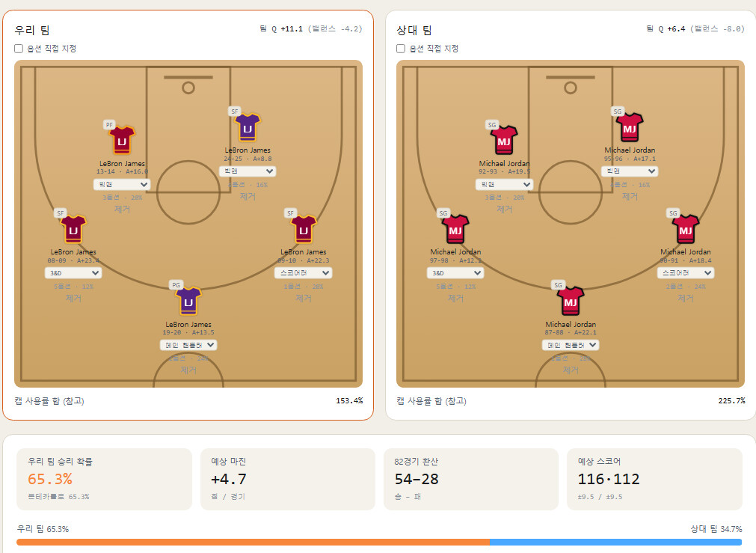The height and width of the screenshot is (553, 756).
Task: Click PF badge on LeBron 13-14
Action: (109, 124)
